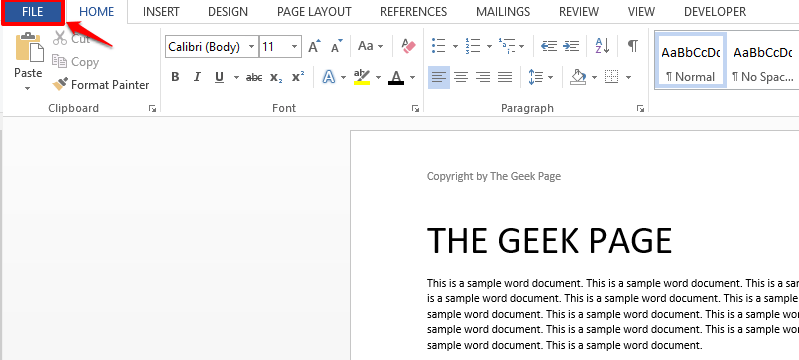
Task: Switch to the PAGE LAYOUT tab
Action: pyautogui.click(x=314, y=12)
